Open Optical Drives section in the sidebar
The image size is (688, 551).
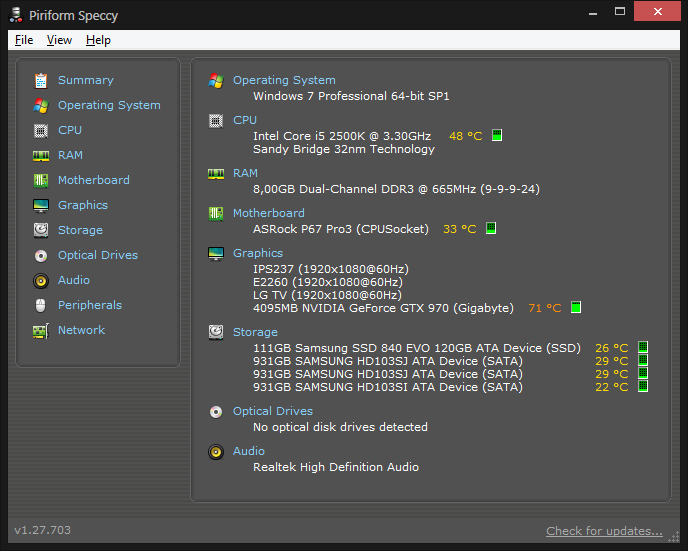[x=98, y=255]
